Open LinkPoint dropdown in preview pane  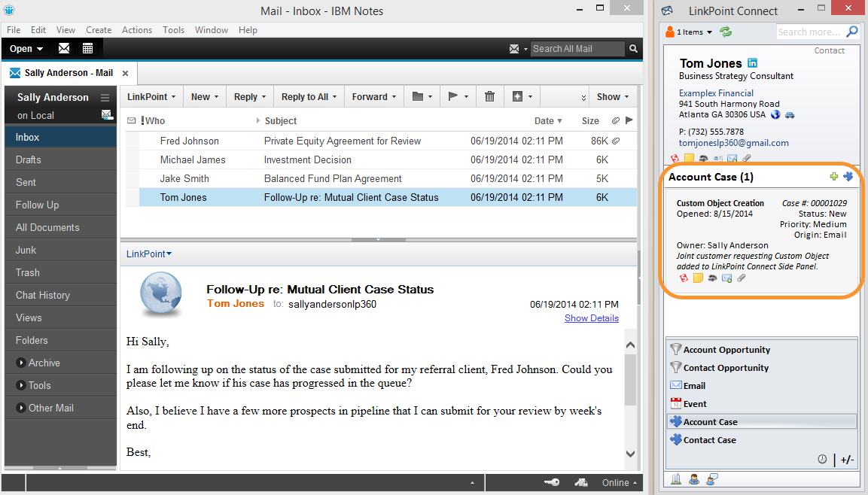click(149, 254)
